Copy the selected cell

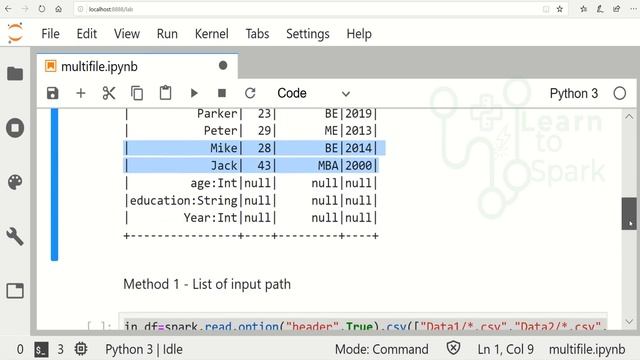click(137, 93)
